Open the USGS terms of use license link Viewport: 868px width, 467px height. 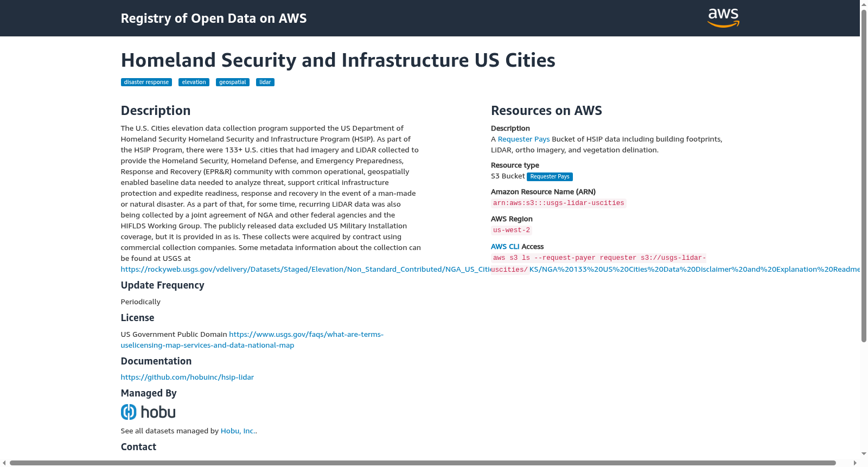pos(252,340)
